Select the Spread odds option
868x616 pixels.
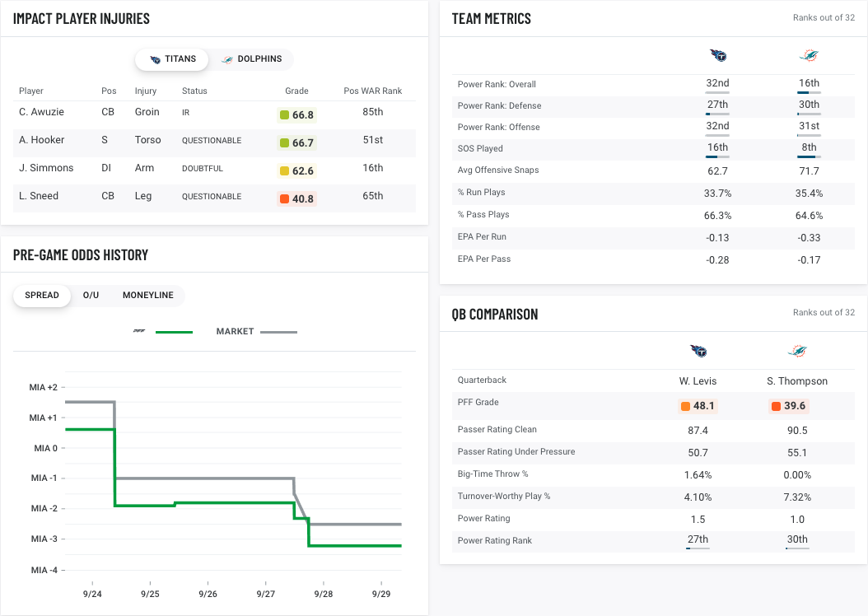tap(42, 296)
